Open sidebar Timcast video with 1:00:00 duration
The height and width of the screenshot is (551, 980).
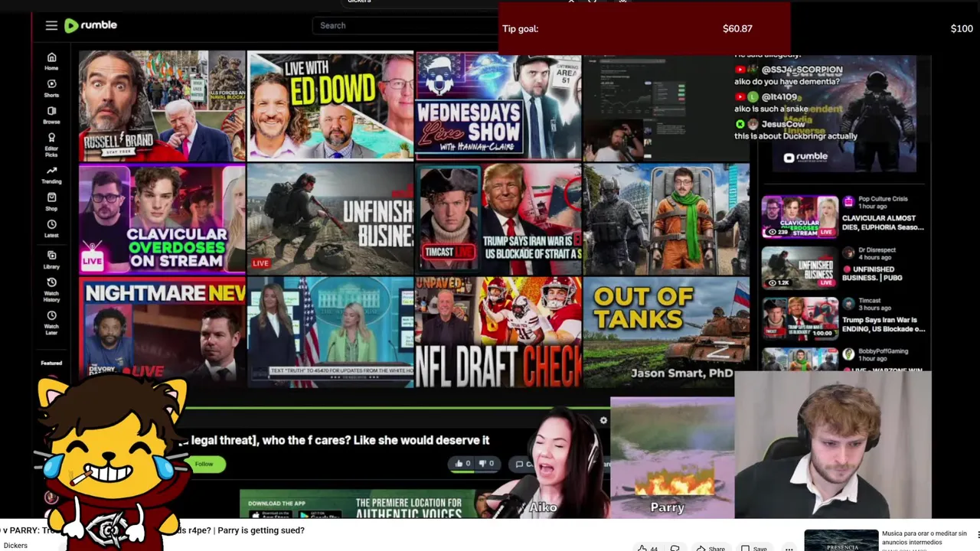click(799, 318)
